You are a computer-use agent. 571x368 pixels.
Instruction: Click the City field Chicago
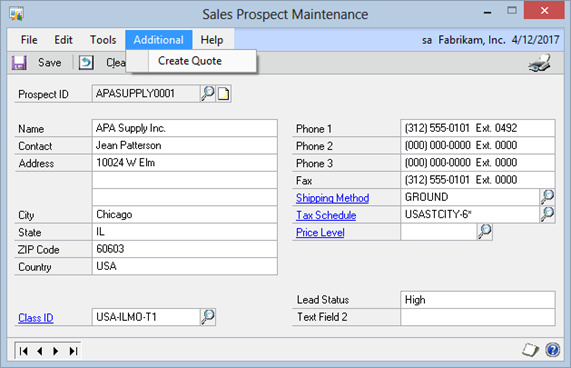tap(185, 214)
